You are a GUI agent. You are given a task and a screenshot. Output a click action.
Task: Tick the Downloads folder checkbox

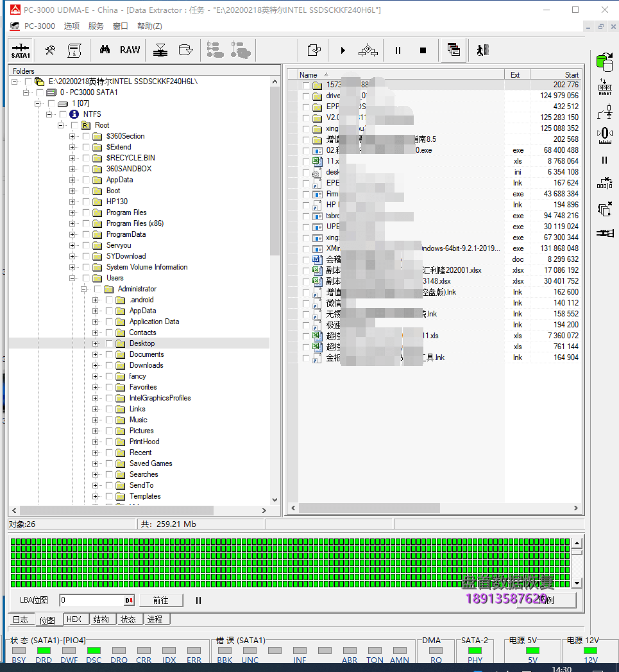point(109,366)
